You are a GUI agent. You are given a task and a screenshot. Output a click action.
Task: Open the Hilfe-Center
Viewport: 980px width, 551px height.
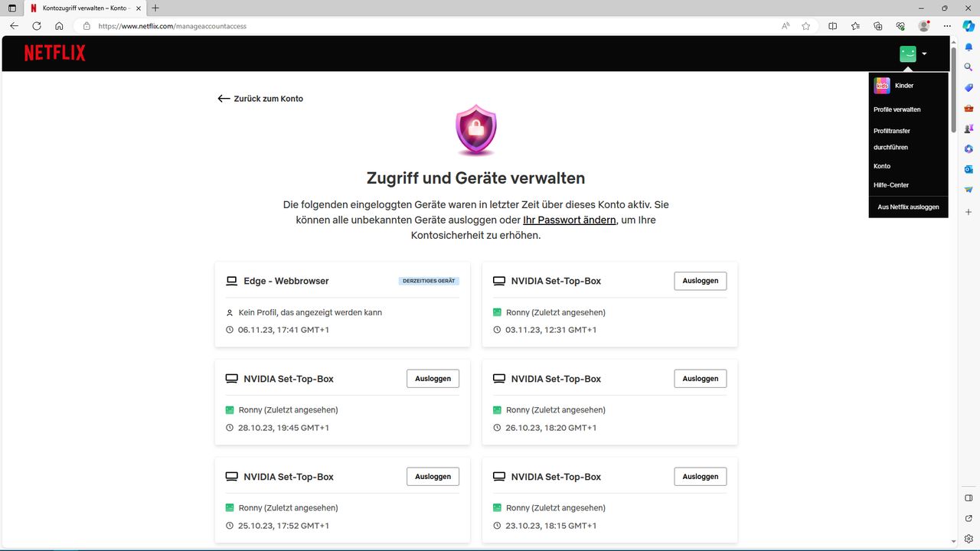pyautogui.click(x=891, y=185)
